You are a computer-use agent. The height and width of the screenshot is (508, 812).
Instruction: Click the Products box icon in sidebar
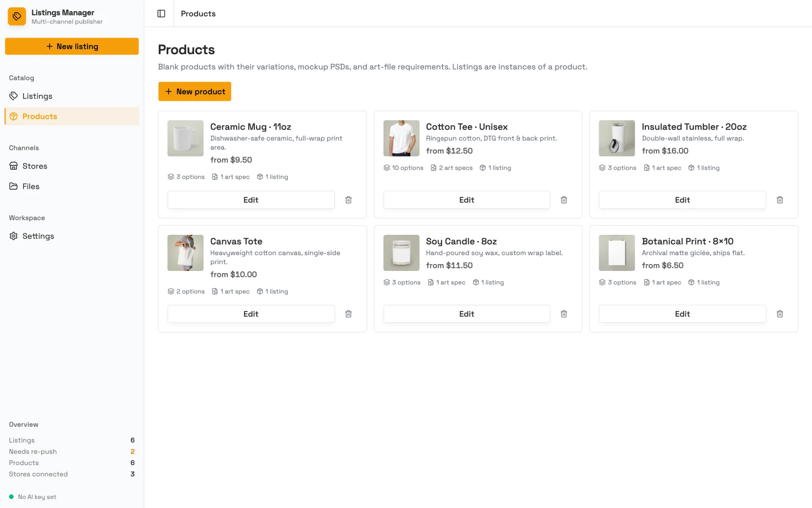click(14, 116)
